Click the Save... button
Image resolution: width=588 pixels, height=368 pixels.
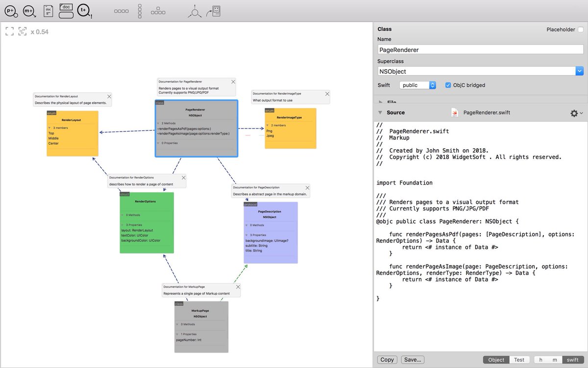click(x=412, y=359)
